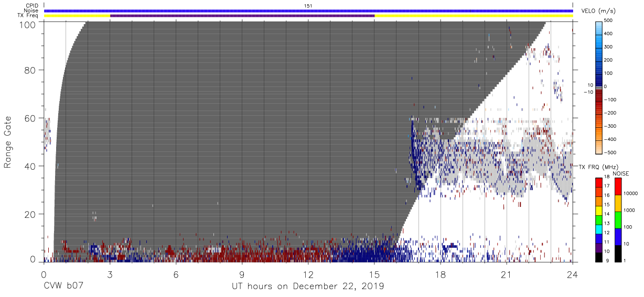Click the 12 hour tick label
644x297 pixels.
click(x=308, y=274)
